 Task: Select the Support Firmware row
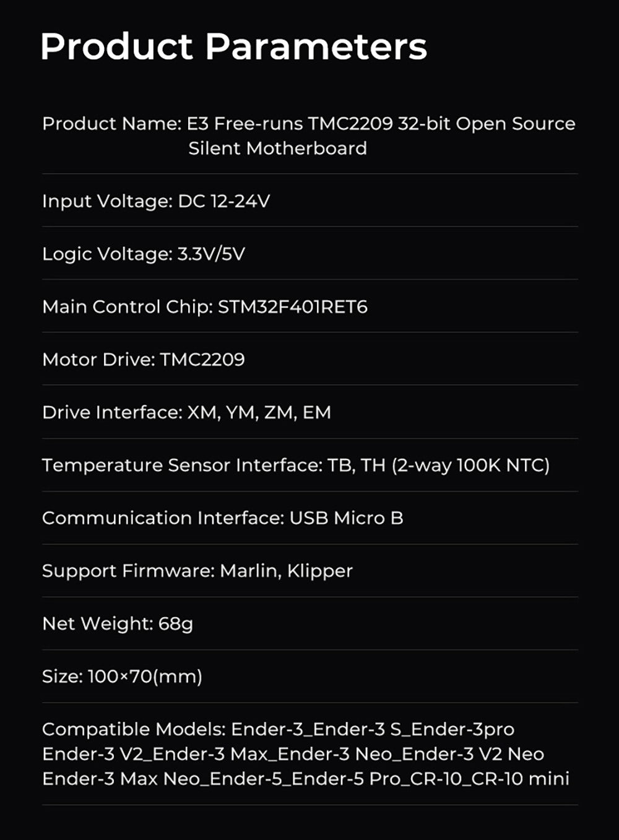click(197, 571)
